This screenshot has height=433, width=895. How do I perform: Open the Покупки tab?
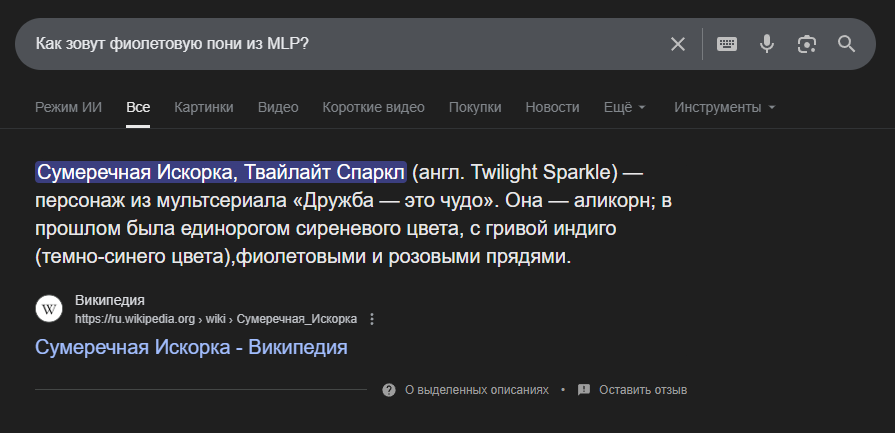(x=475, y=107)
